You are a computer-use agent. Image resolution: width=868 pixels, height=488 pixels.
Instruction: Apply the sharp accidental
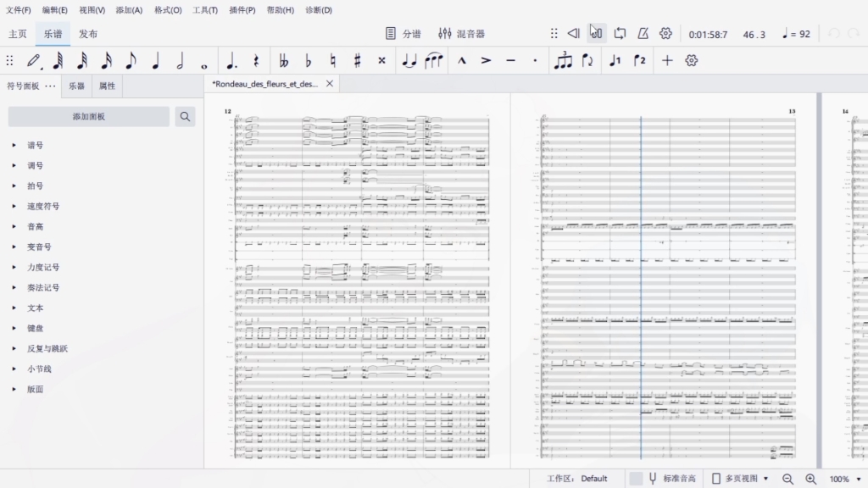pyautogui.click(x=357, y=60)
